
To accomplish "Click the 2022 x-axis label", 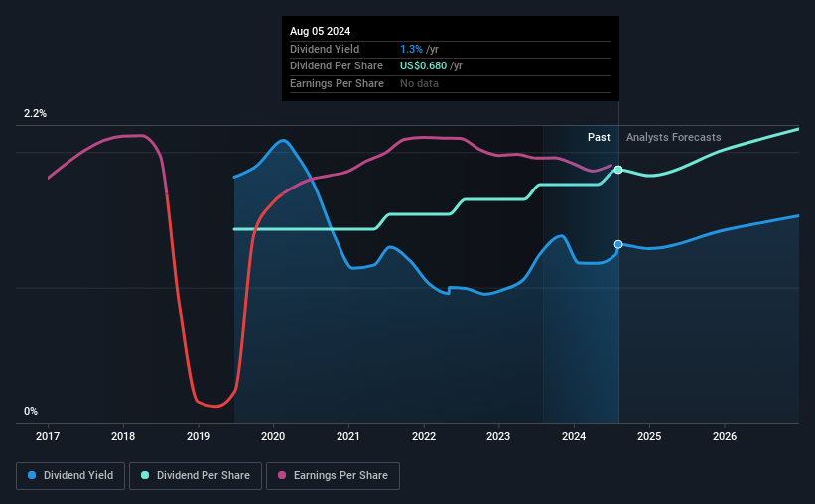I will 424,436.
